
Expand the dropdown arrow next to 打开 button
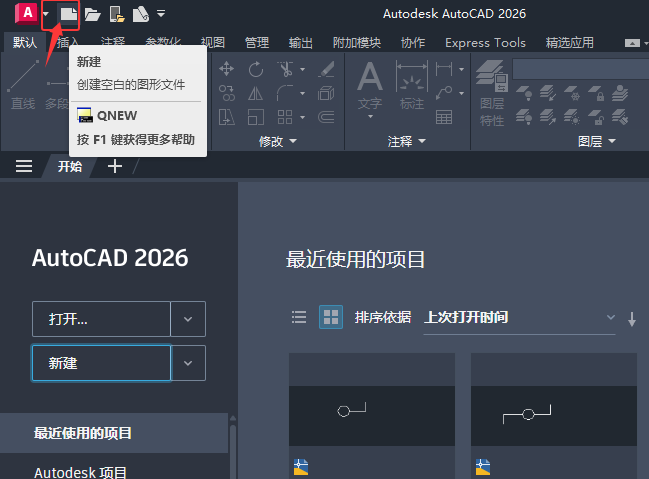coord(188,319)
